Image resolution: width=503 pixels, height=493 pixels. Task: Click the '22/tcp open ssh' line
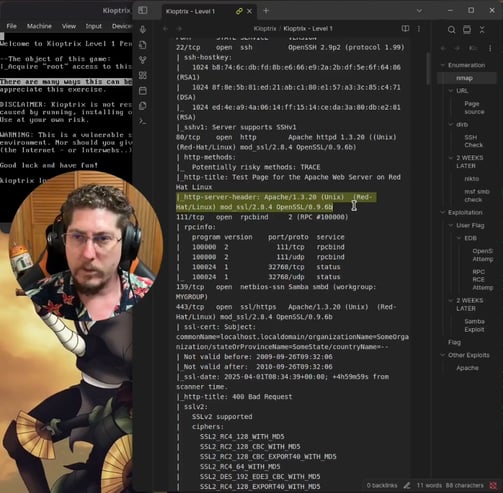click(x=290, y=47)
